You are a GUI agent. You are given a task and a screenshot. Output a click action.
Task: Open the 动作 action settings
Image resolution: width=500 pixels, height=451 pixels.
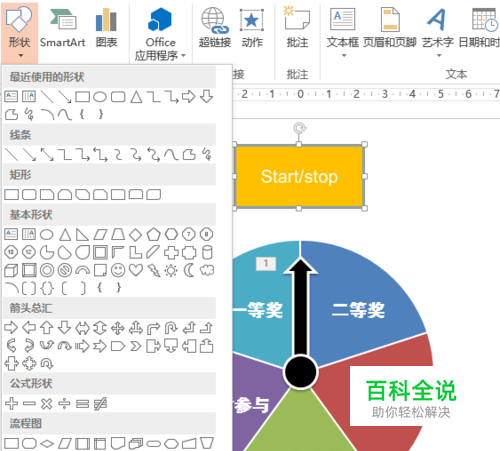click(252, 29)
